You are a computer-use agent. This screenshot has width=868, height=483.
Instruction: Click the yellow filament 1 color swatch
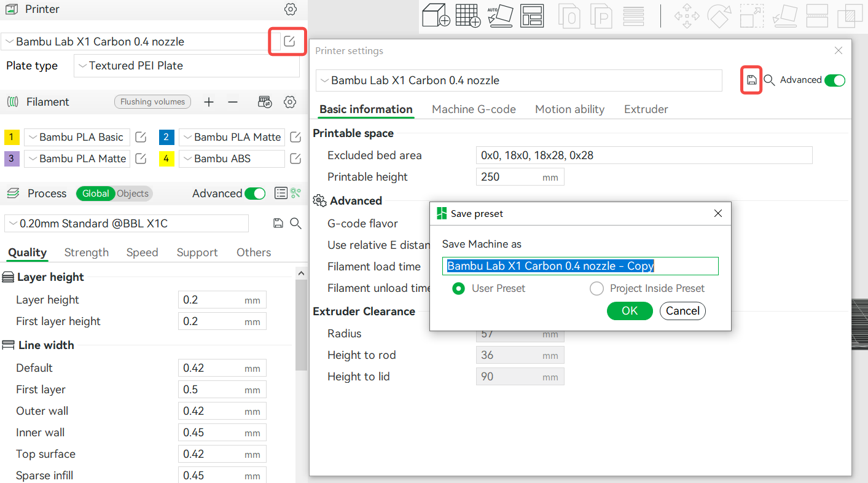tap(12, 137)
